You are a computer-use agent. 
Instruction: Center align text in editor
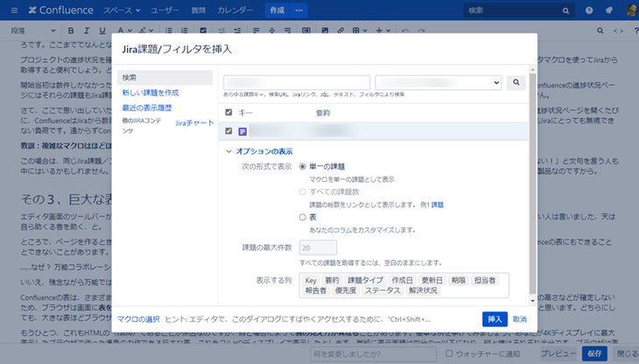click(272, 31)
